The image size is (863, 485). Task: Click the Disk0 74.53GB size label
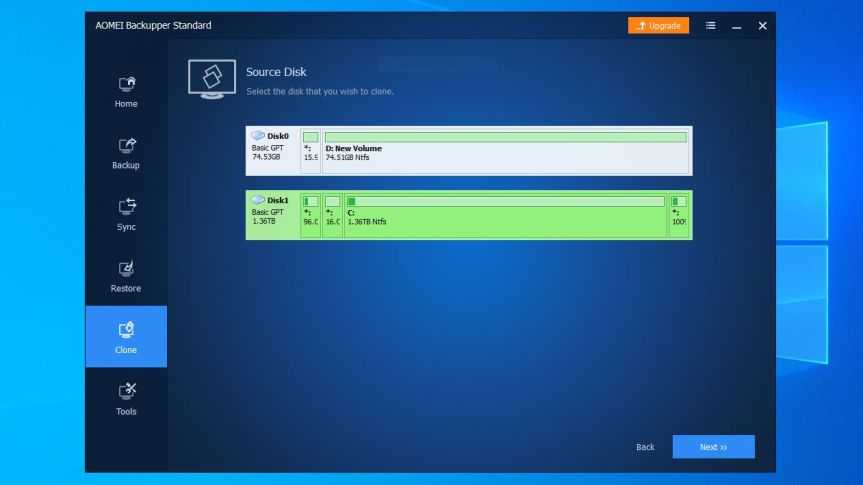(x=266, y=157)
